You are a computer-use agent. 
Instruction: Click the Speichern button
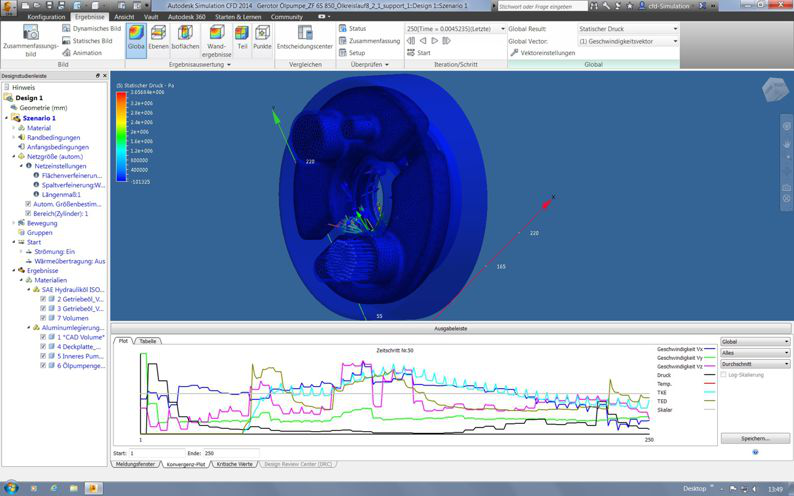pos(755,438)
